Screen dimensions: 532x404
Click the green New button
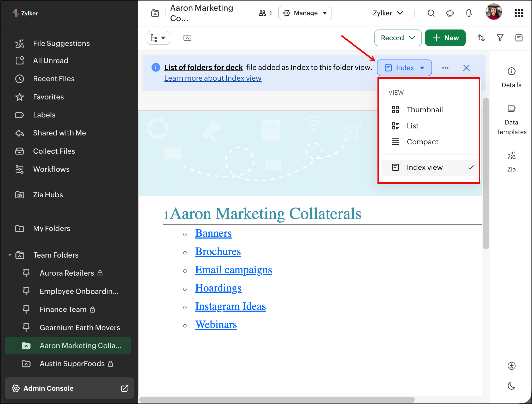click(x=445, y=38)
